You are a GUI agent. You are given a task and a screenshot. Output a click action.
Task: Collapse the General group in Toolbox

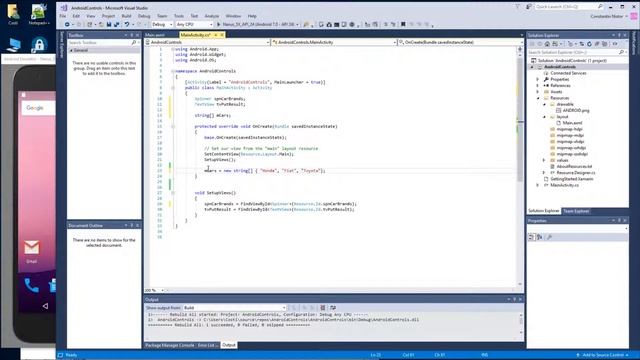point(71,50)
